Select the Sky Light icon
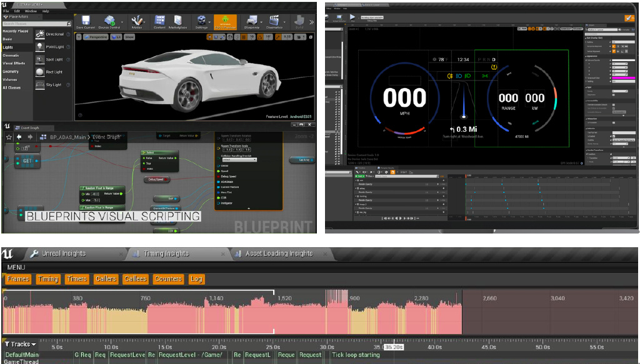The width and height of the screenshot is (640, 364). 40,85
